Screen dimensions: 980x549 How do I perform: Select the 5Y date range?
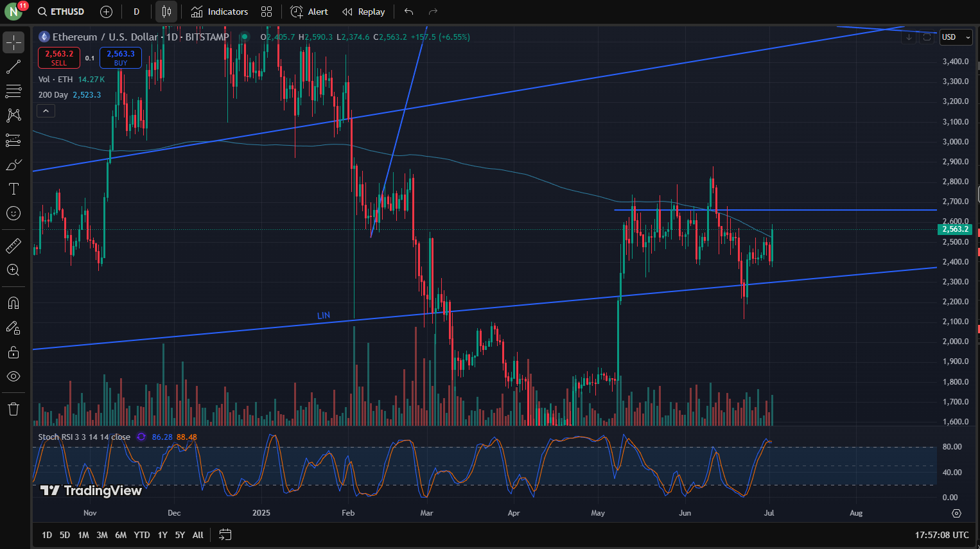[x=180, y=535]
